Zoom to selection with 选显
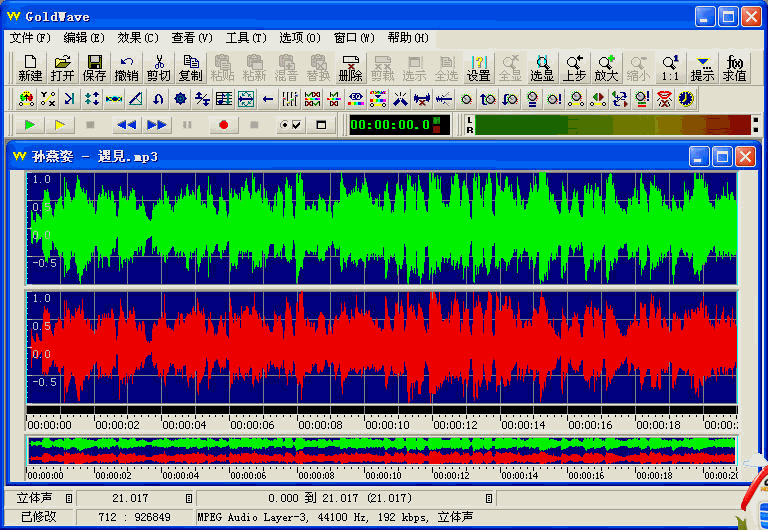The width and height of the screenshot is (768, 530). (542, 68)
